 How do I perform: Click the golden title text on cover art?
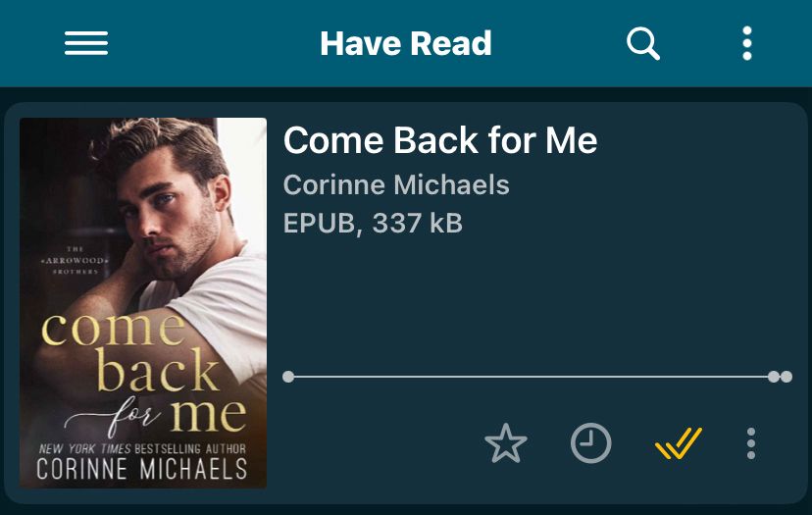[144, 372]
